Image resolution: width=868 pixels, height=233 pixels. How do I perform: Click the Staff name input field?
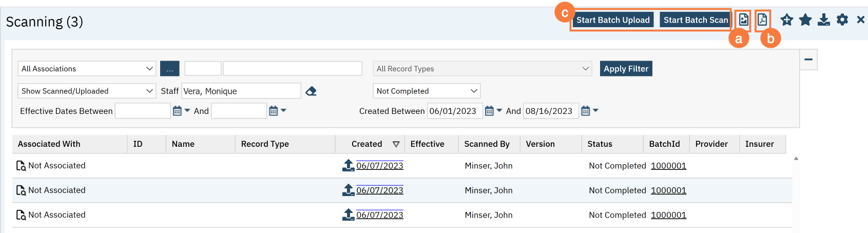pos(241,91)
